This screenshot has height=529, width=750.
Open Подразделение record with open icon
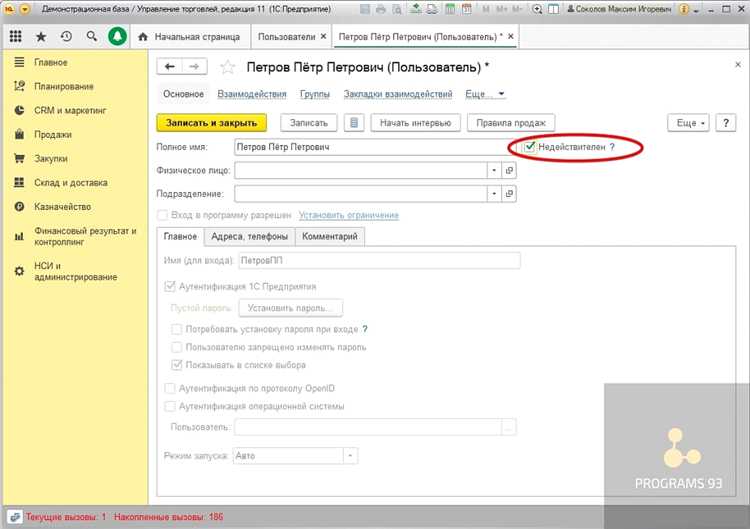point(509,193)
